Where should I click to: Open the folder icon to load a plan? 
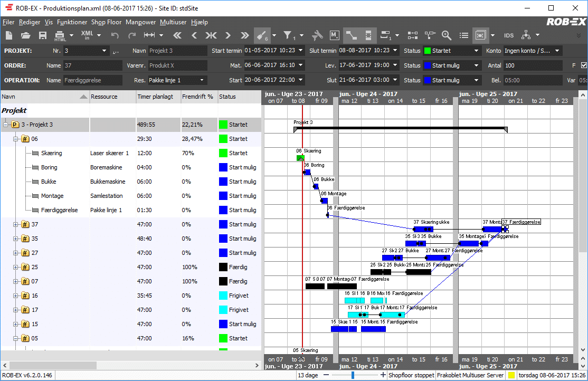25,35
